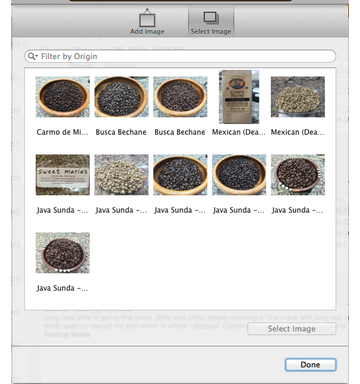Select the Java Sunda red bowl thumbnail in second row

tap(298, 175)
